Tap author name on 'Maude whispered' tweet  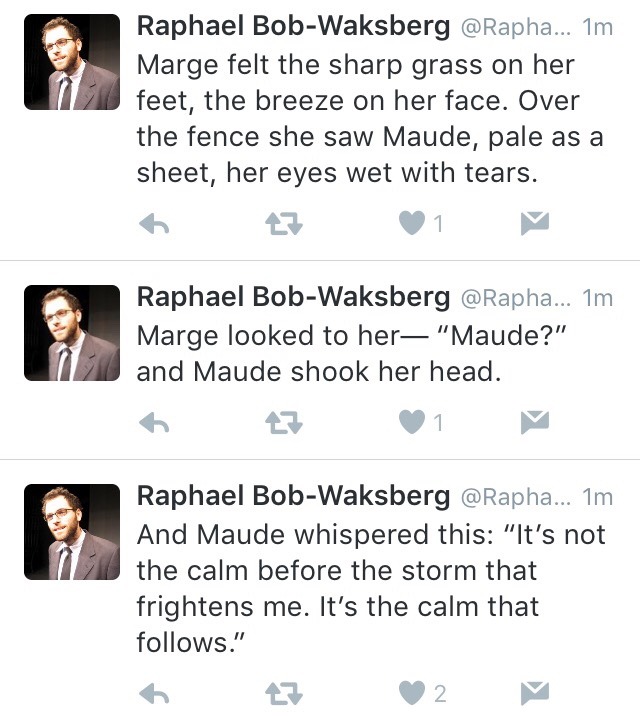[292, 496]
